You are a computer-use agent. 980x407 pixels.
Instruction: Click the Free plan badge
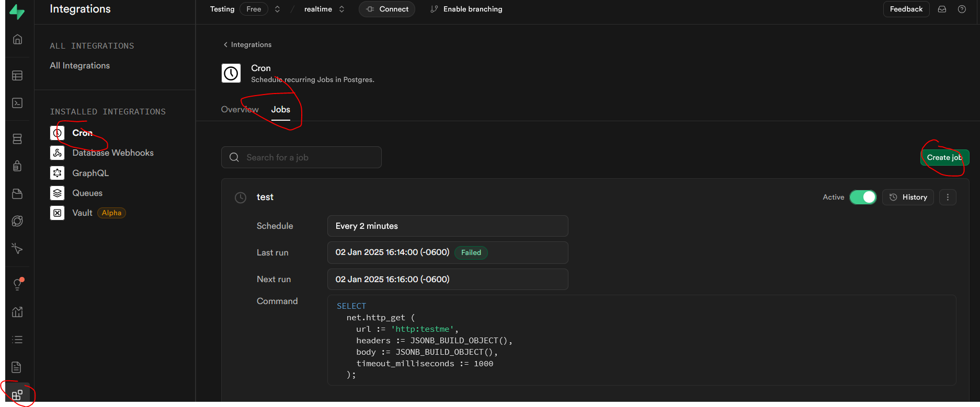click(x=254, y=9)
